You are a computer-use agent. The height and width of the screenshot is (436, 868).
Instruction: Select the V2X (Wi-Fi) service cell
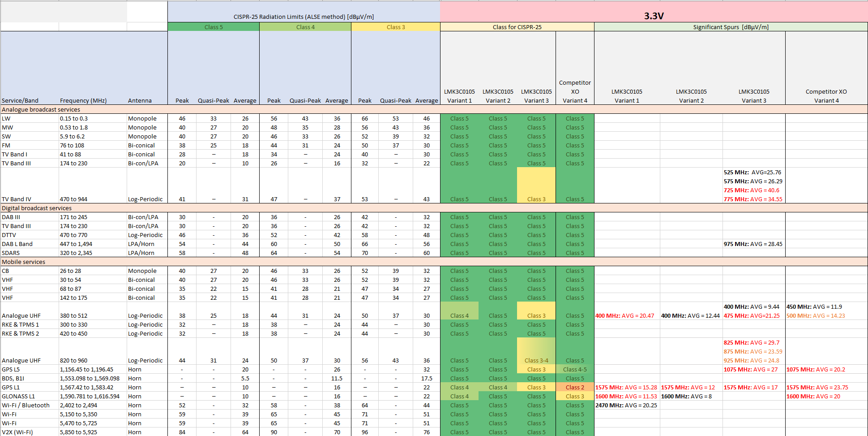point(17,432)
